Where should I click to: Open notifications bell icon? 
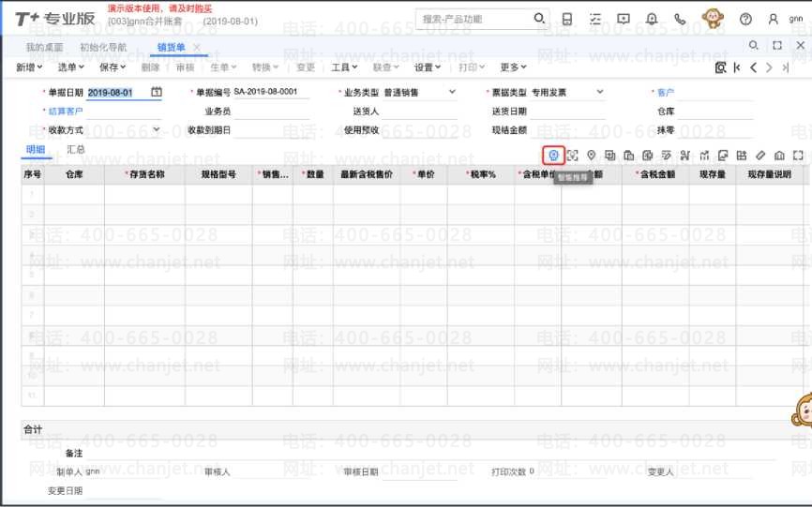652,19
